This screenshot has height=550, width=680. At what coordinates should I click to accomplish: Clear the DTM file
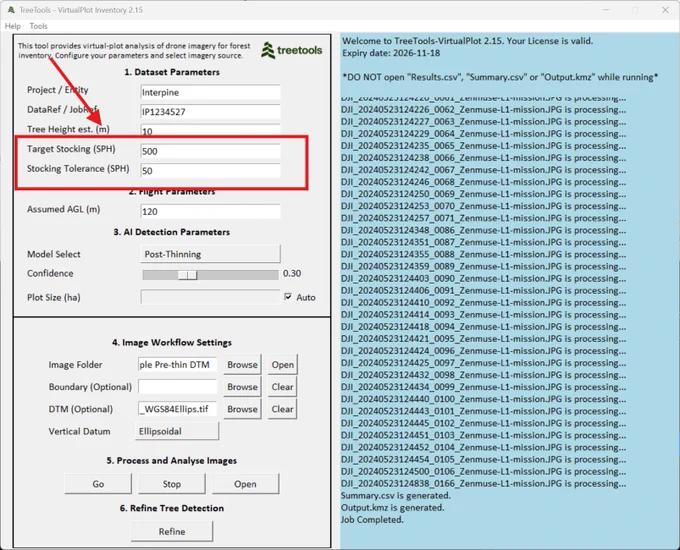pos(282,409)
